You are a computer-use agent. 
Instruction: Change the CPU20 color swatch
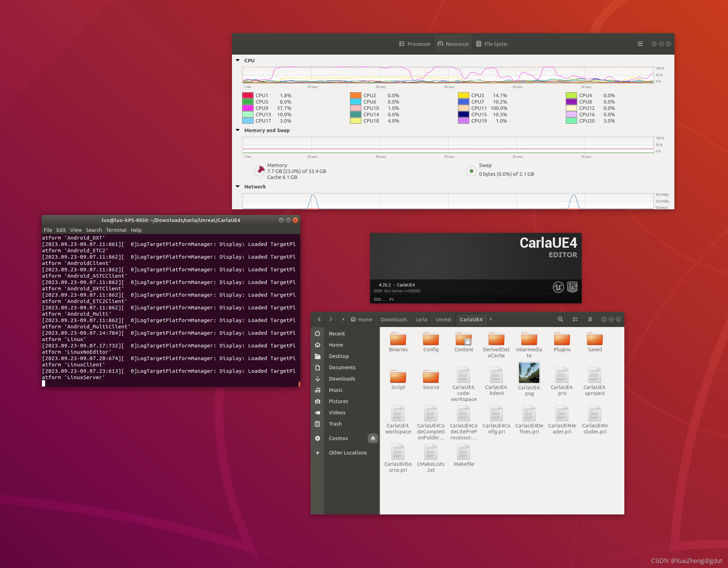click(571, 121)
